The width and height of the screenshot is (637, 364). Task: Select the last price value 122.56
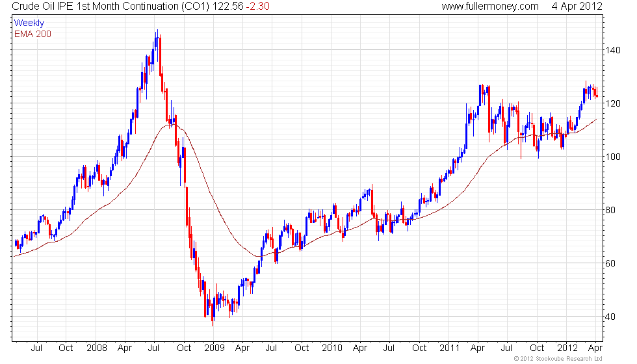228,6
